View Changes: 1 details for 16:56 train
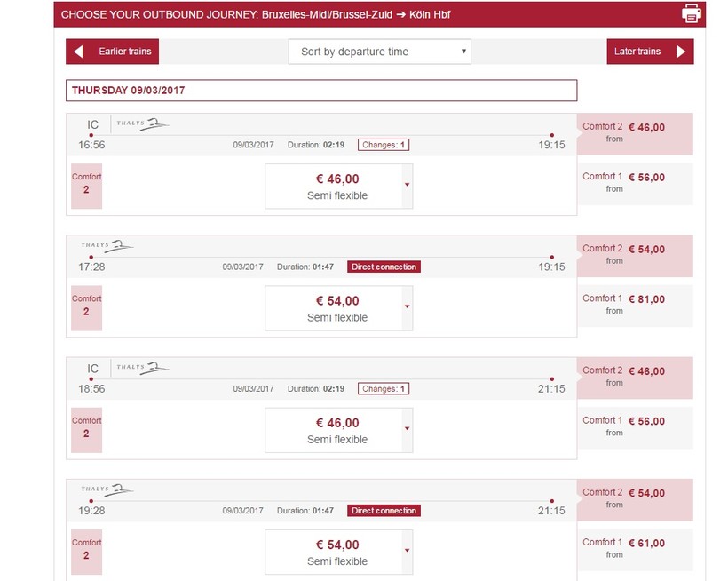The width and height of the screenshot is (728, 581). (x=384, y=145)
